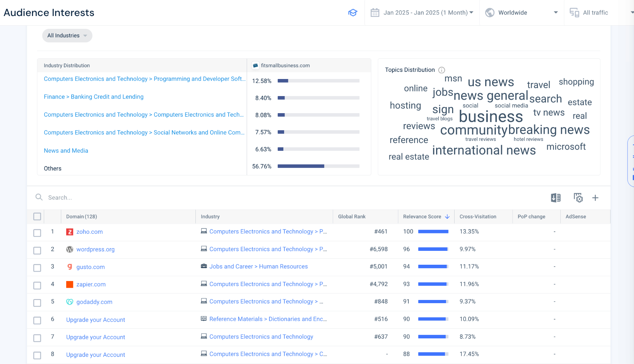Export table to Excel icon

[556, 198]
